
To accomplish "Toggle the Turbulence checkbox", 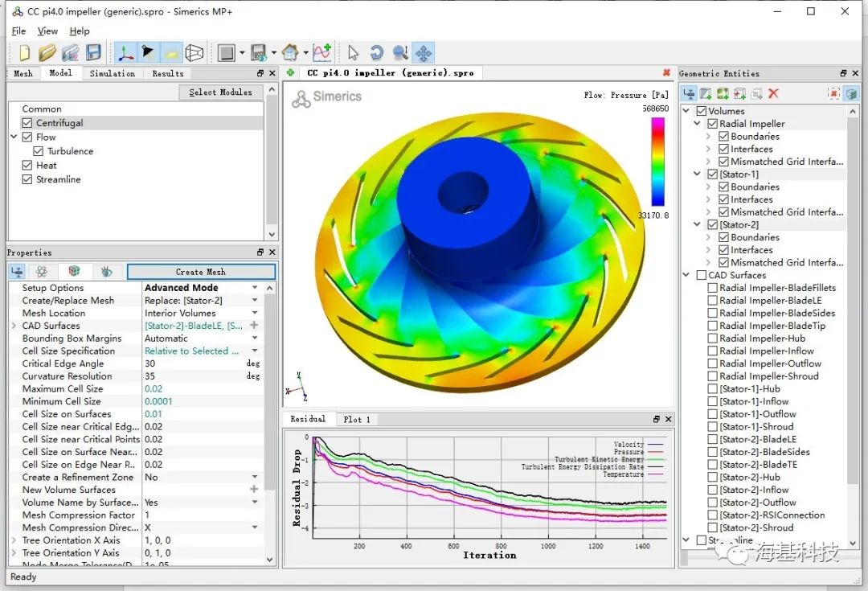I will click(x=39, y=151).
